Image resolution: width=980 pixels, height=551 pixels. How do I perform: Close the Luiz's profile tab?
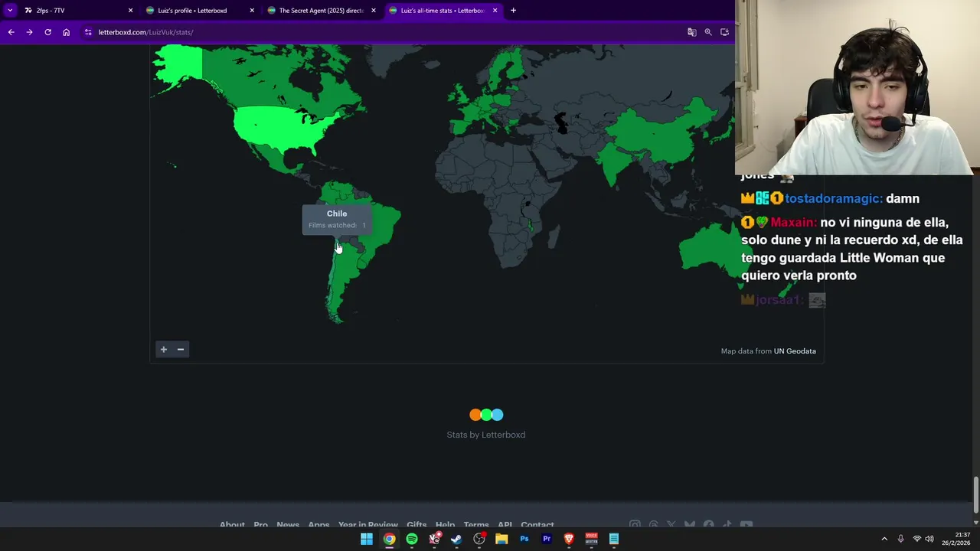point(252,10)
